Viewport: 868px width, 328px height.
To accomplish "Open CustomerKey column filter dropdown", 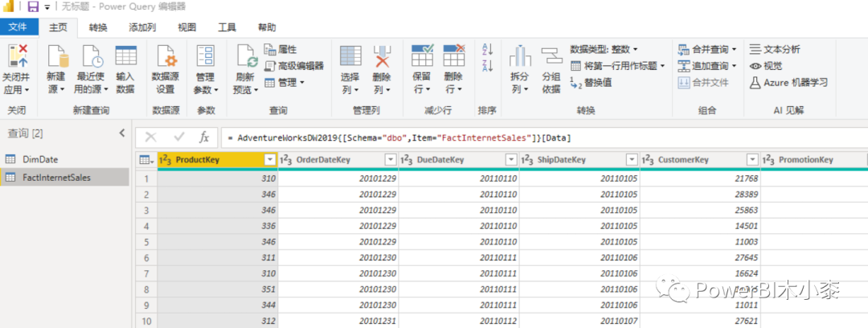I will (753, 160).
